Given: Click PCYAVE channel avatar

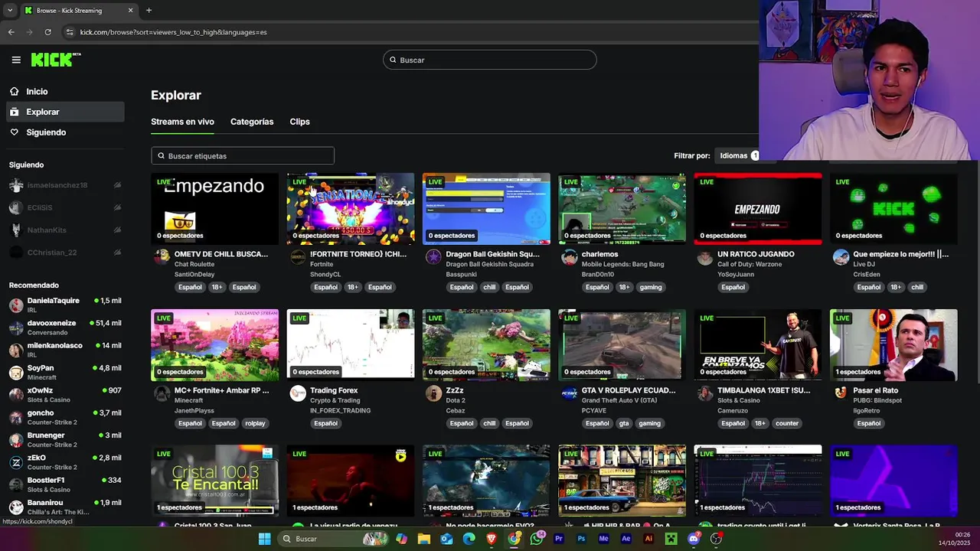Looking at the screenshot, I should coord(569,393).
